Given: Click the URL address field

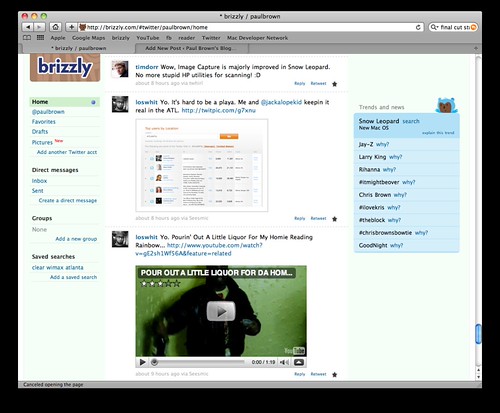Looking at the screenshot, I should 252,27.
